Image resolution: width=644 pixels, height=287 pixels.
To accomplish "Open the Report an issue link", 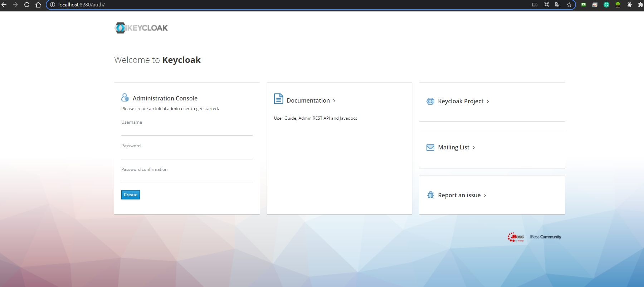I will (459, 195).
